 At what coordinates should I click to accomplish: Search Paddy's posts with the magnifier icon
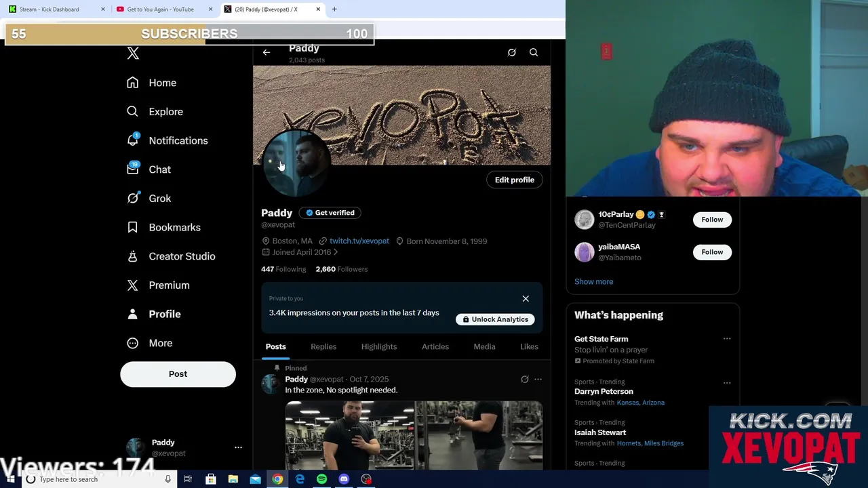(x=534, y=52)
